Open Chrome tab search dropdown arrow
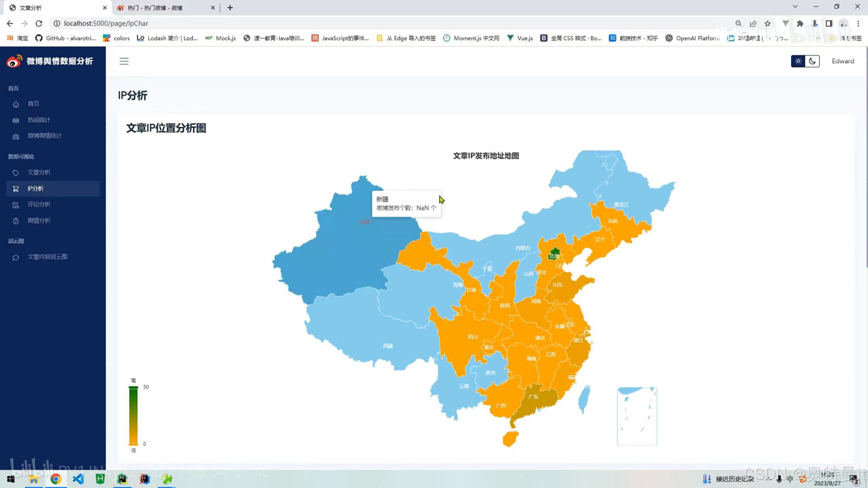The width and height of the screenshot is (868, 488). (x=795, y=7)
